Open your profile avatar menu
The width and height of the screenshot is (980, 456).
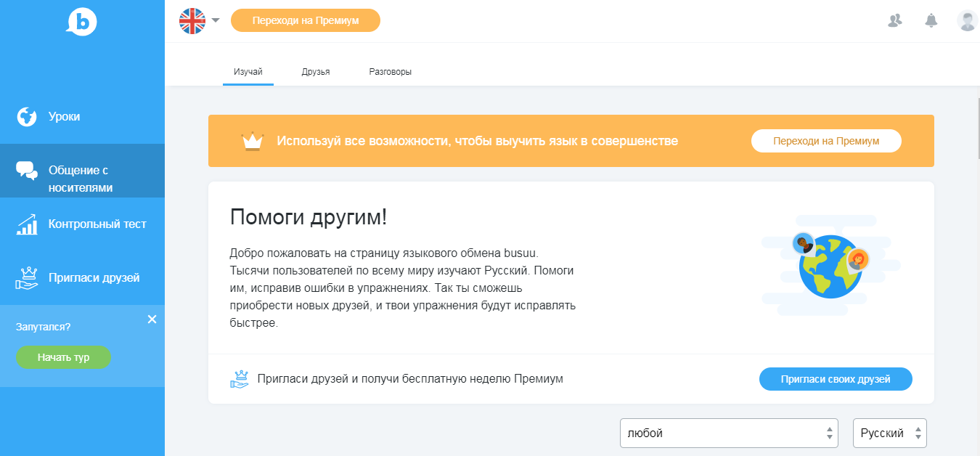(x=967, y=20)
